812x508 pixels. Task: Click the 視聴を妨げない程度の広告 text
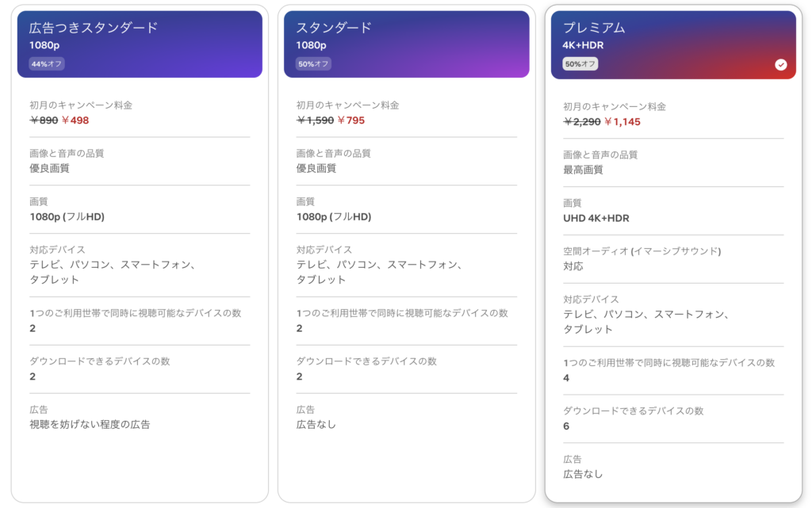point(90,424)
